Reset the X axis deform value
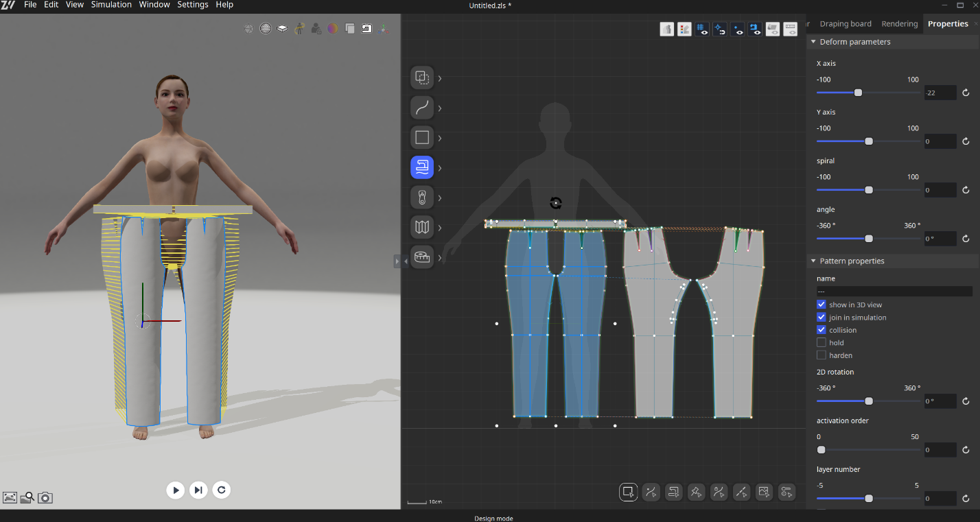The height and width of the screenshot is (522, 980). click(966, 93)
